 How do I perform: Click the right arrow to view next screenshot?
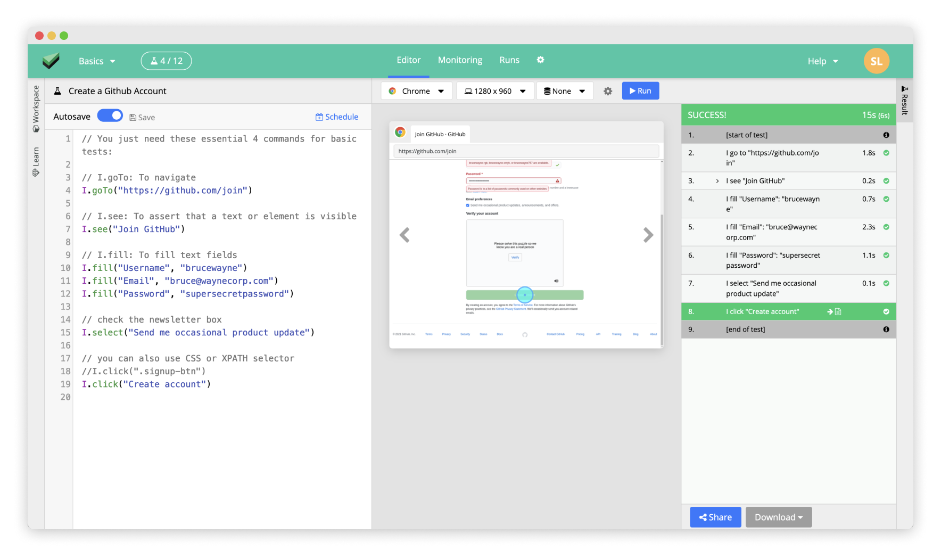point(648,235)
